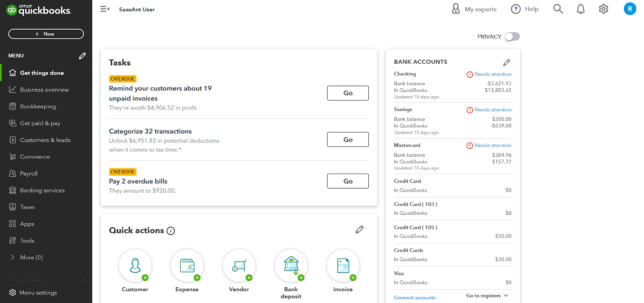
Task: Open Bookkeeping menu item
Action: (x=46, y=106)
